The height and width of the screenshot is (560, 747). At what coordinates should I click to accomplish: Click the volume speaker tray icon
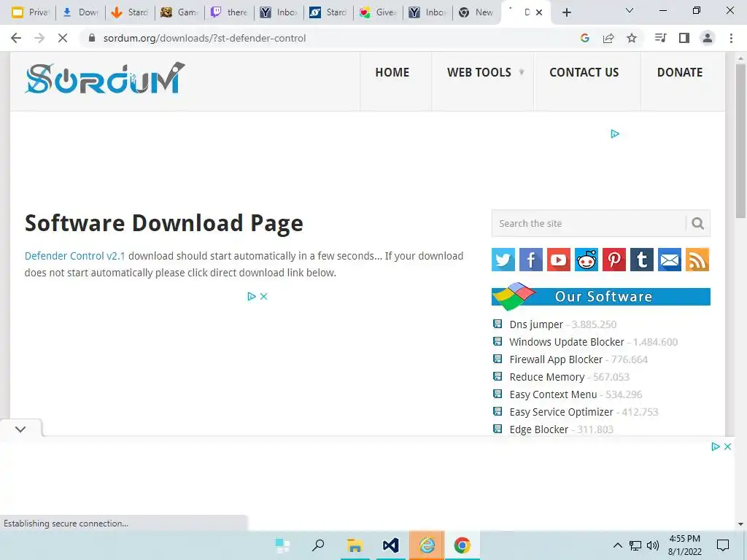(653, 545)
